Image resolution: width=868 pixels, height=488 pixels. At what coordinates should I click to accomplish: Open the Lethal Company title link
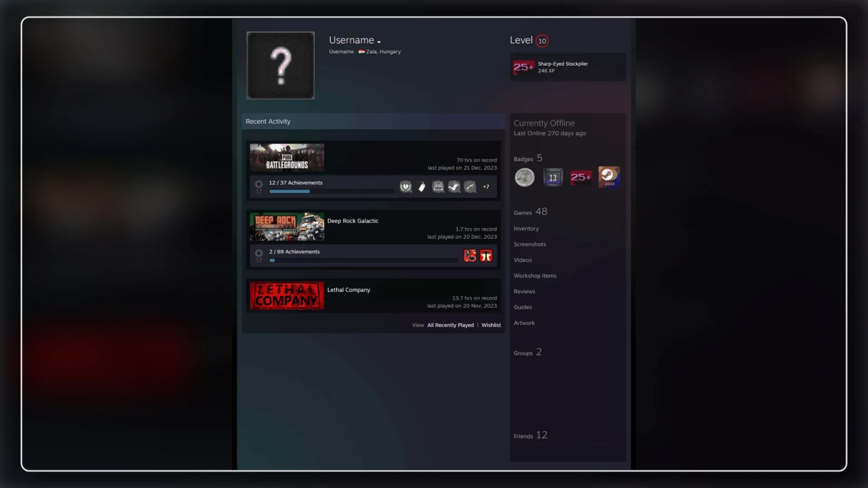(x=349, y=290)
